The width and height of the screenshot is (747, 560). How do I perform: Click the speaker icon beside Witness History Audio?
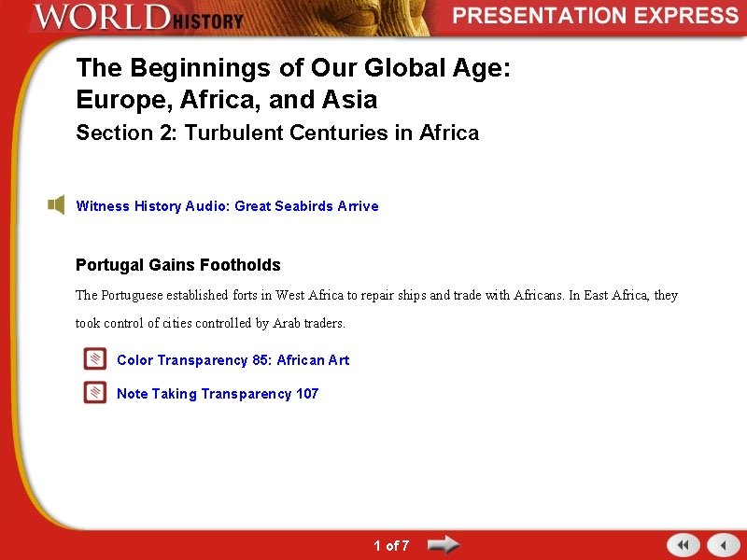tap(56, 204)
